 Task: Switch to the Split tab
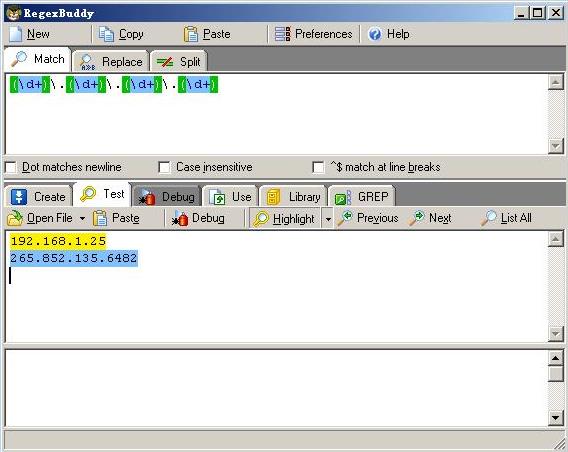178,62
